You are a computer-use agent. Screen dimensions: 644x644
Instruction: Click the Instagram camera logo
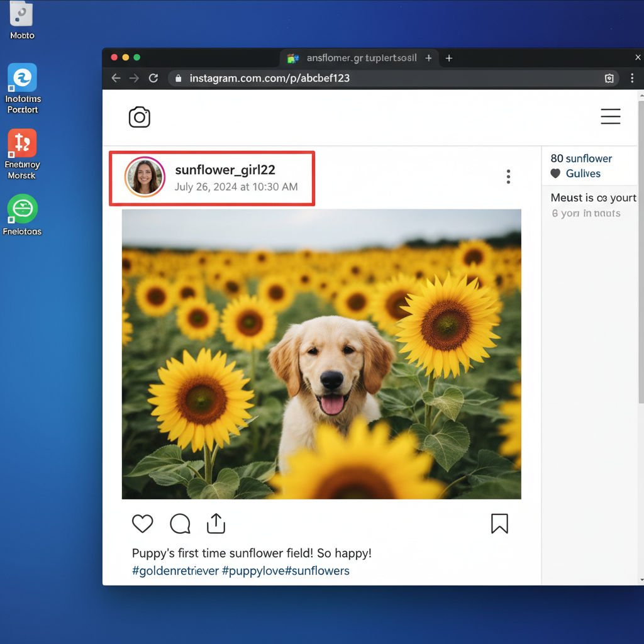click(x=139, y=117)
